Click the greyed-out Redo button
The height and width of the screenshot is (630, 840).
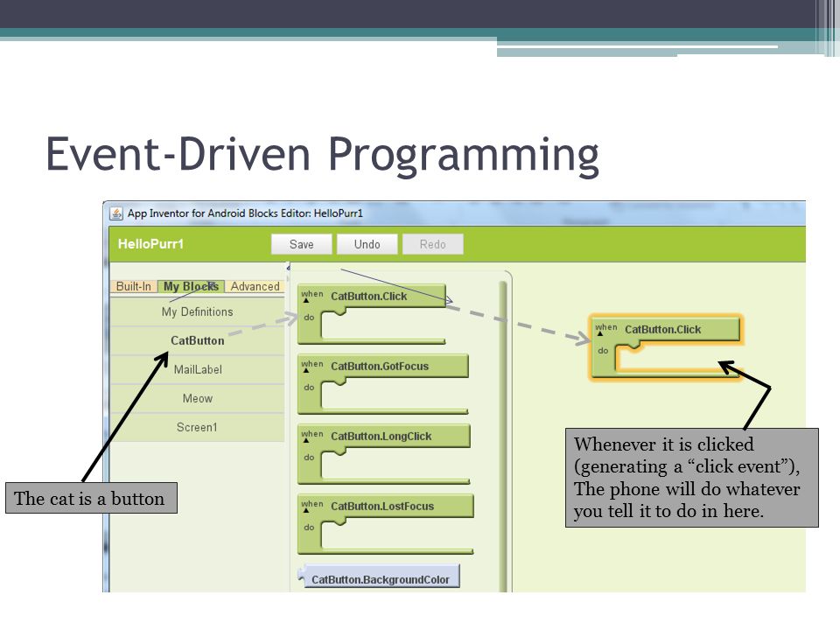pos(433,244)
